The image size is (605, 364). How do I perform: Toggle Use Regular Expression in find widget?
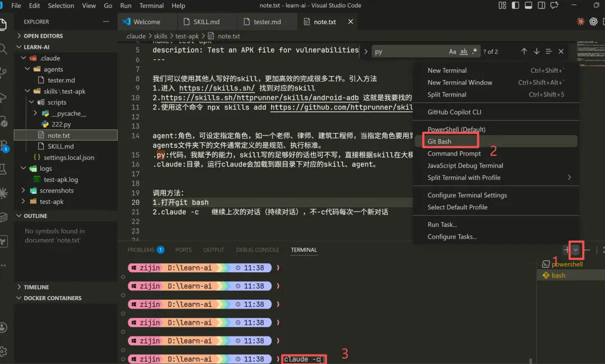click(474, 52)
